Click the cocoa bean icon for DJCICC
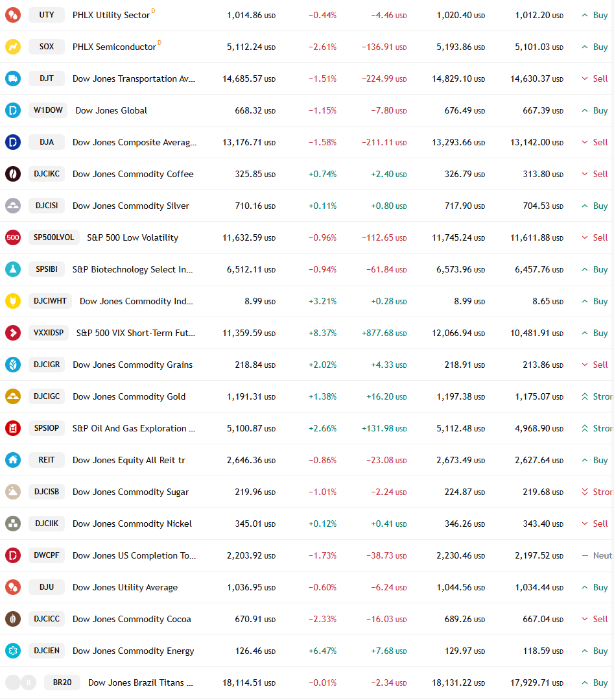Image resolution: width=614 pixels, height=700 pixels. [x=13, y=619]
